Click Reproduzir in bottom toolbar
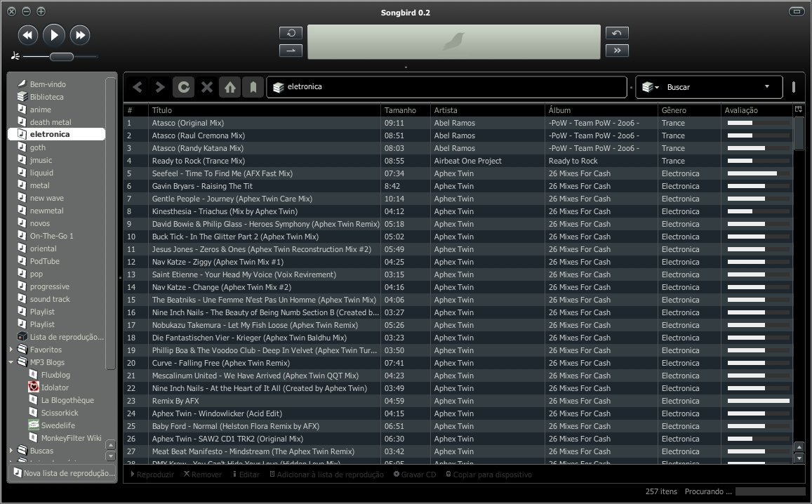812x504 pixels. click(x=152, y=475)
